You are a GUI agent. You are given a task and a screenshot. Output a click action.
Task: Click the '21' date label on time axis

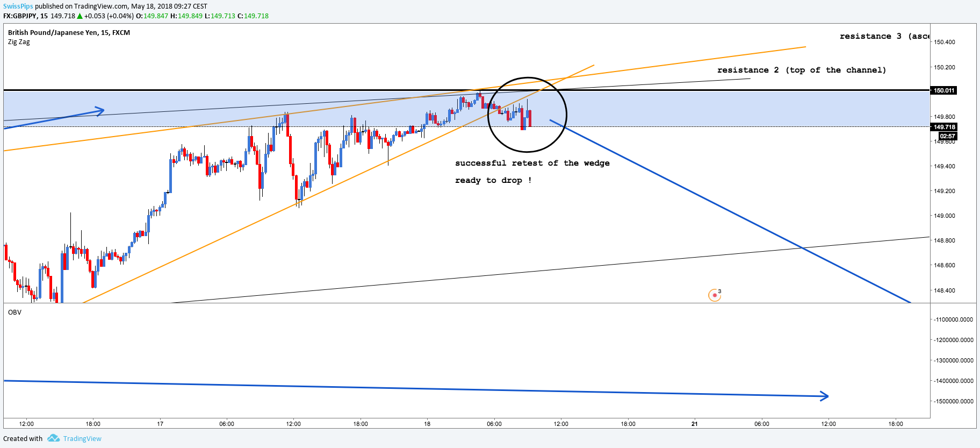695,424
